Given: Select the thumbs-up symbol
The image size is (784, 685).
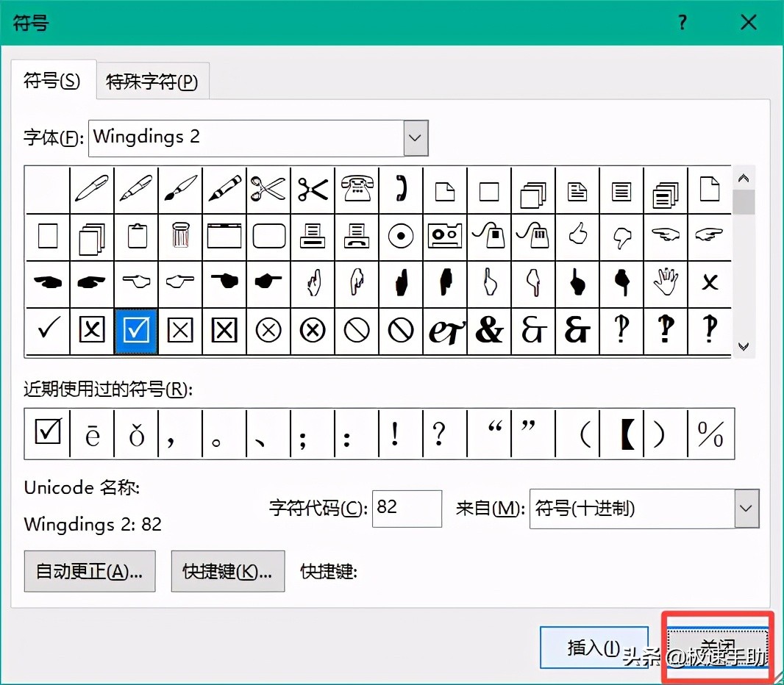Looking at the screenshot, I should pos(577,237).
